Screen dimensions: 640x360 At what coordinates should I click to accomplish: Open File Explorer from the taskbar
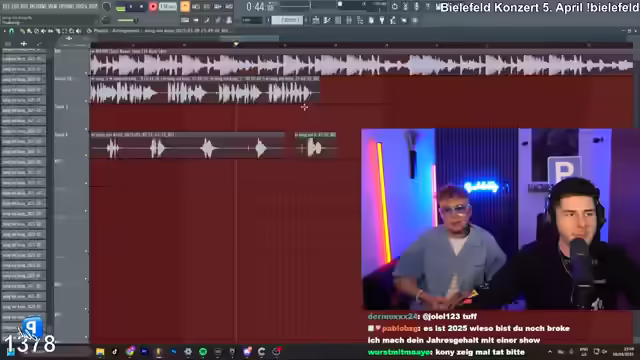click(100, 351)
